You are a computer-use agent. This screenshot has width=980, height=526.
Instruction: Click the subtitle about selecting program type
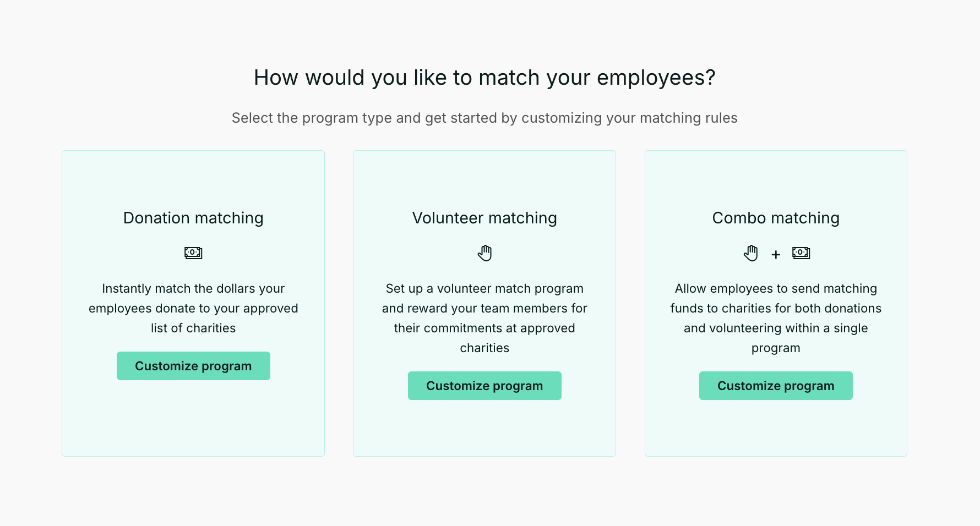pos(484,118)
